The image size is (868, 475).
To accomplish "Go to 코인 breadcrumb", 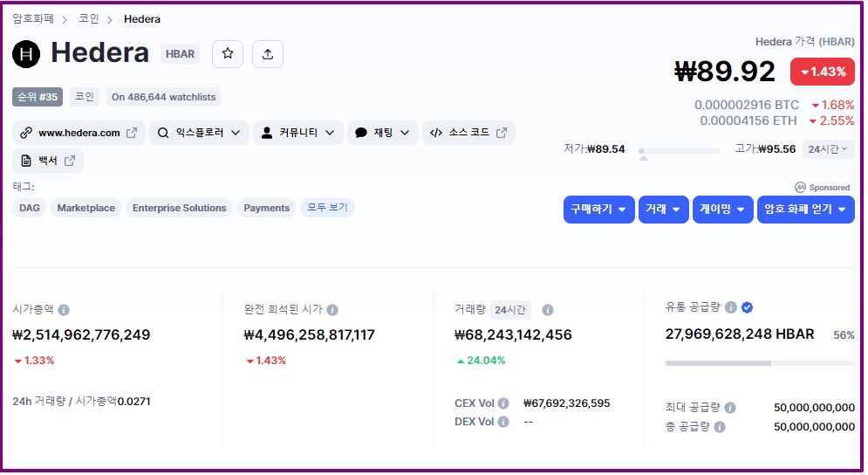I will tap(89, 19).
